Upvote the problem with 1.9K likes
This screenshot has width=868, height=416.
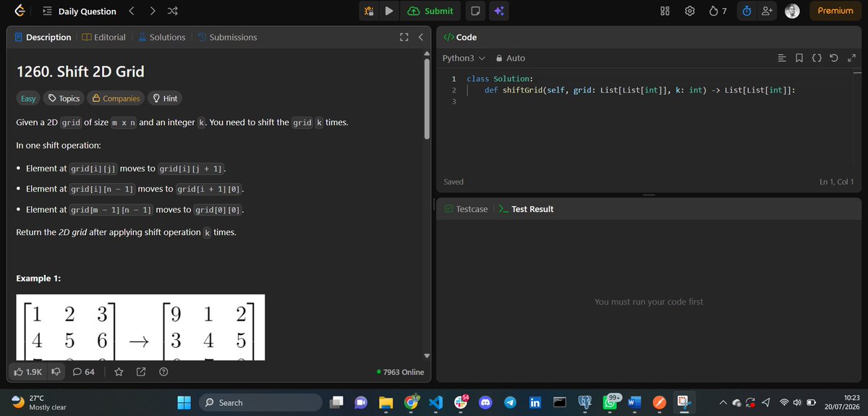[x=27, y=372]
